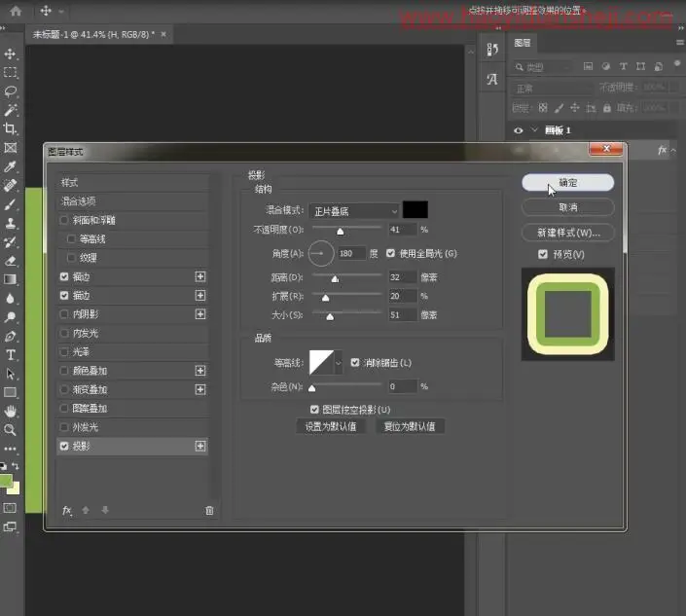The image size is (686, 616).
Task: Select the Eyedropper tool
Action: click(x=10, y=166)
